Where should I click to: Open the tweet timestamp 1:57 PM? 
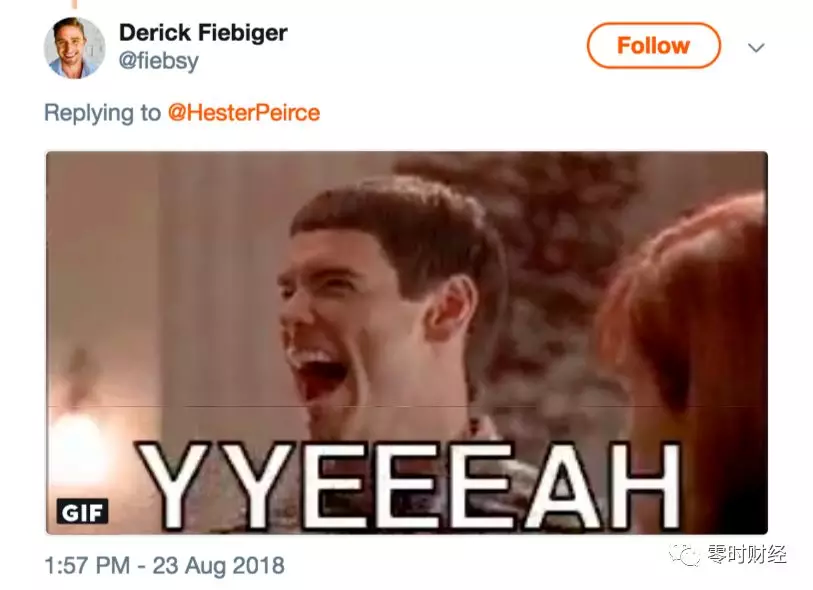click(x=87, y=565)
